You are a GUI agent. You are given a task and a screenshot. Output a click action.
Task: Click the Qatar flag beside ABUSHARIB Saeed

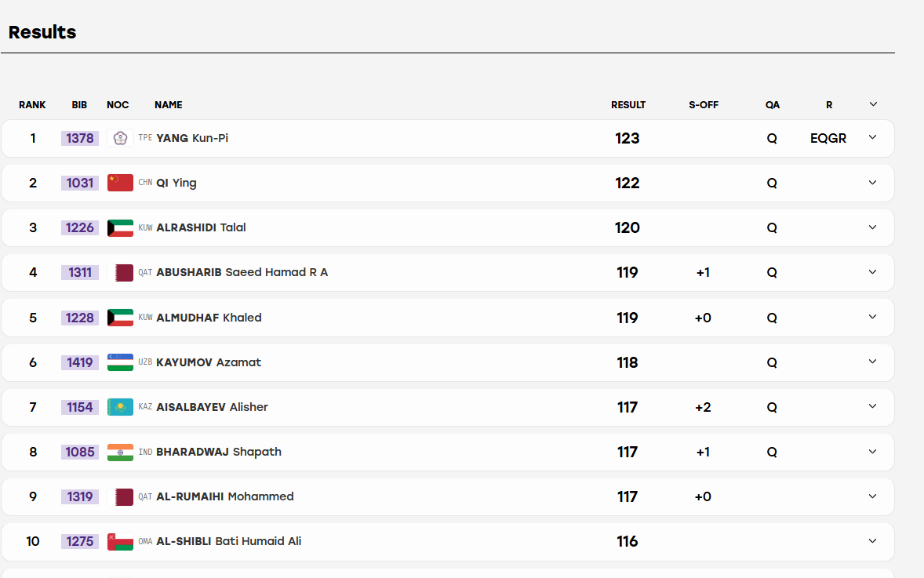[x=120, y=273]
